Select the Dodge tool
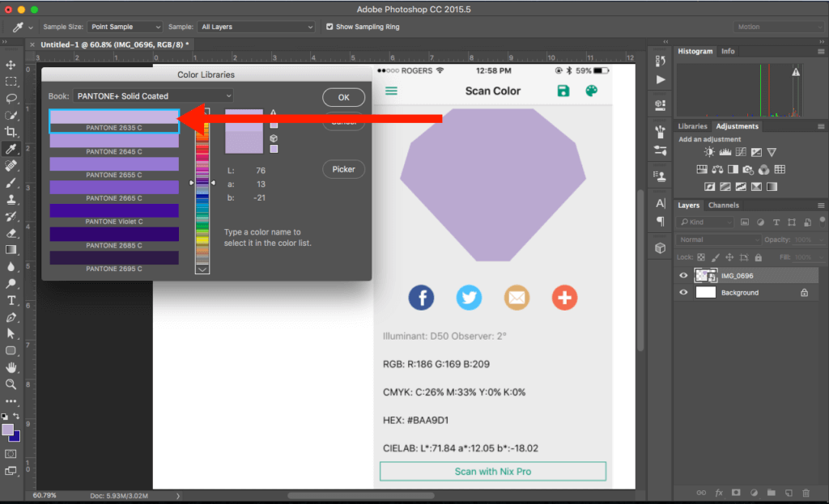This screenshot has height=504, width=829. click(x=11, y=284)
